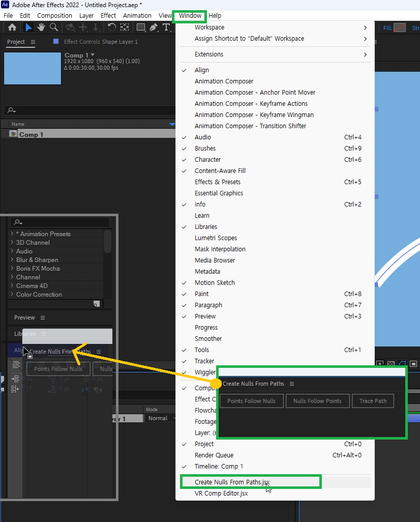Click the effects list vertical scrollbar

107,241
